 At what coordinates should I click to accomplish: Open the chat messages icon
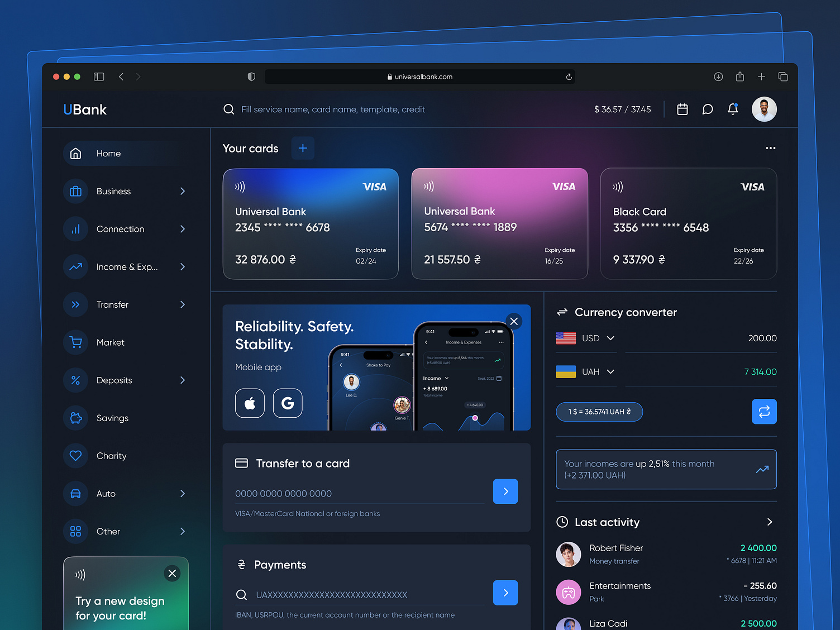(x=708, y=109)
